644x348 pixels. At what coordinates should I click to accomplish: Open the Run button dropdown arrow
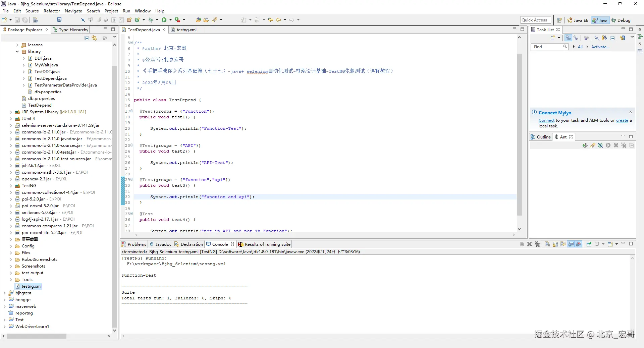coord(170,20)
